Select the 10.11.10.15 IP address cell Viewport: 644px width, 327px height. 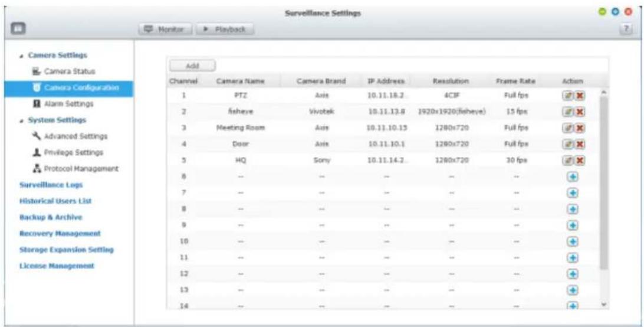click(x=386, y=128)
